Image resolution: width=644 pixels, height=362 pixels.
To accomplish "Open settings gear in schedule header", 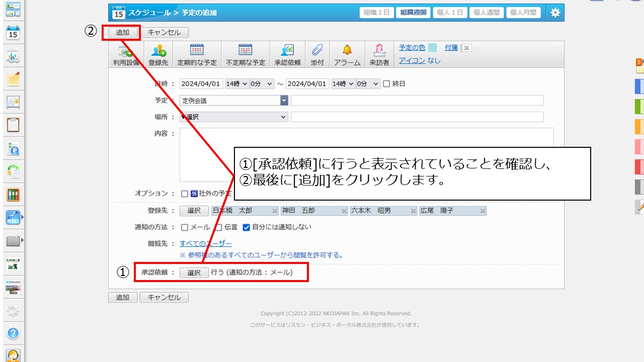I will pyautogui.click(x=555, y=13).
